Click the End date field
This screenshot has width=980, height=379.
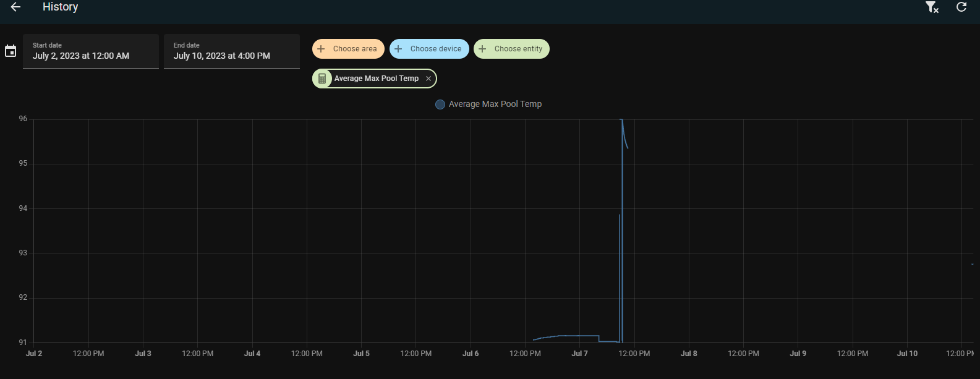(232, 51)
